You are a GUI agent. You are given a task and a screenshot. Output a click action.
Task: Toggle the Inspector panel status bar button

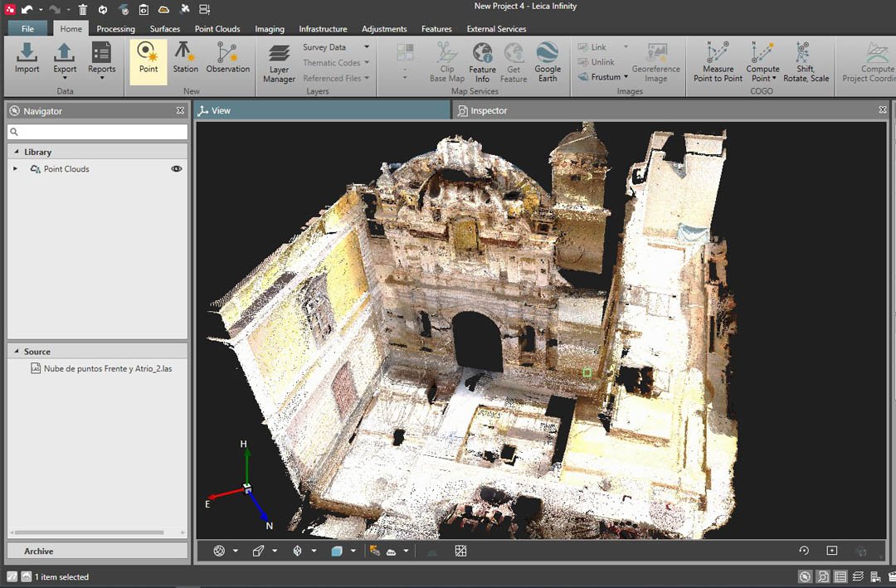(823, 576)
